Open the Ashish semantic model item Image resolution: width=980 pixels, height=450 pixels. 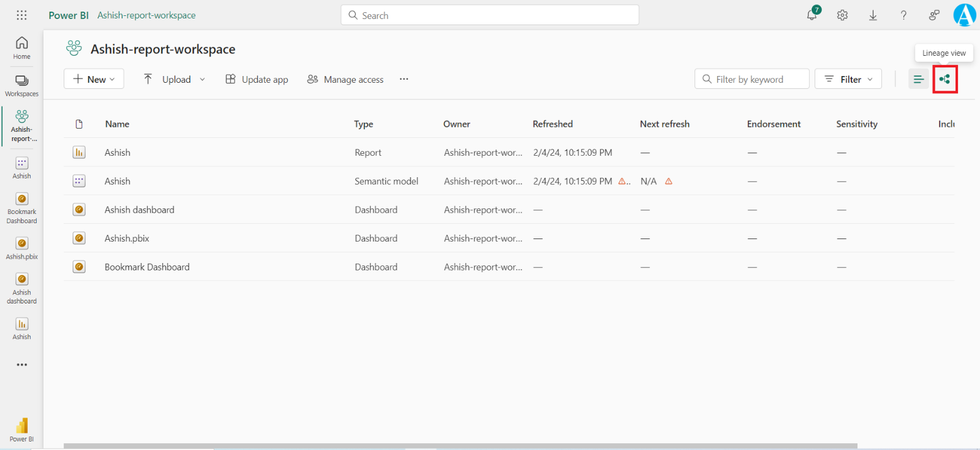118,181
